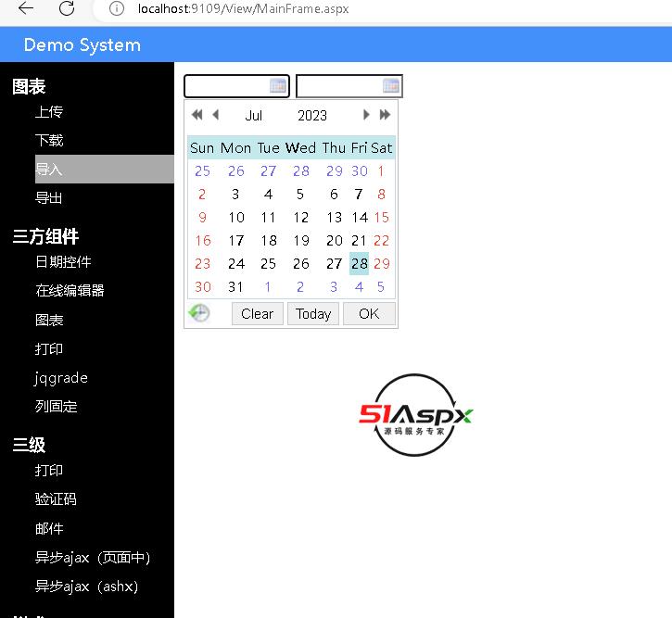The image size is (672, 618).
Task: Open 上传 in sidebar
Action: 49,112
